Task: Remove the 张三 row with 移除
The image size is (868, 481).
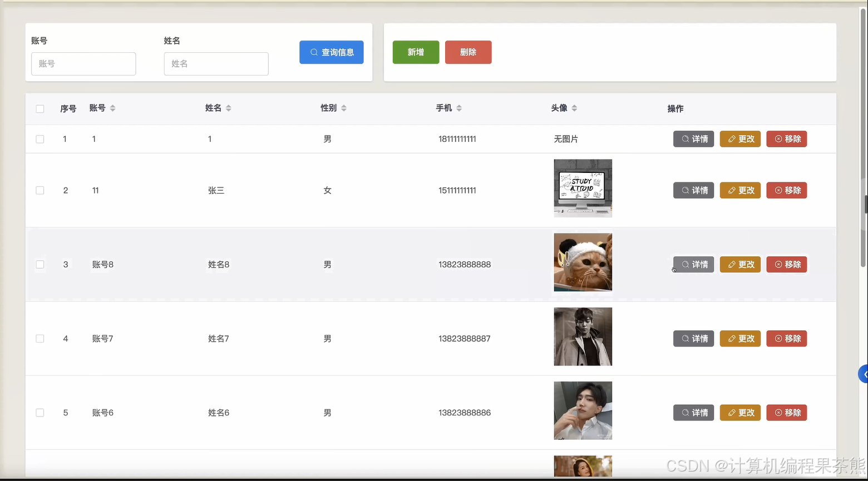Action: pos(787,190)
